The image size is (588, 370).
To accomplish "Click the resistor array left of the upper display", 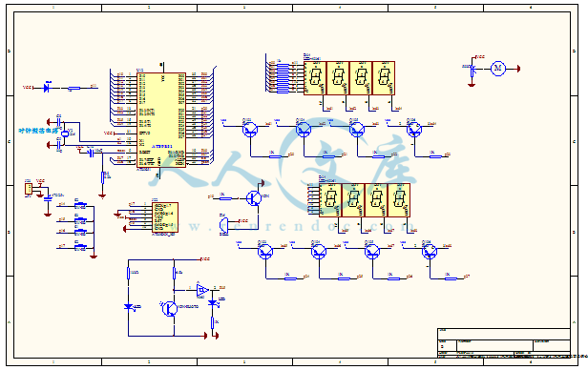I will [x=283, y=78].
